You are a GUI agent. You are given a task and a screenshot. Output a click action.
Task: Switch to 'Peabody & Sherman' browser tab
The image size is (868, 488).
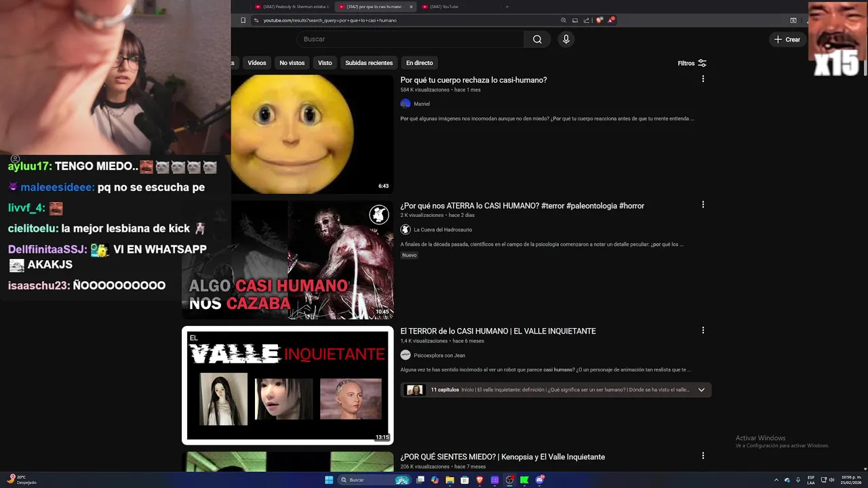292,7
